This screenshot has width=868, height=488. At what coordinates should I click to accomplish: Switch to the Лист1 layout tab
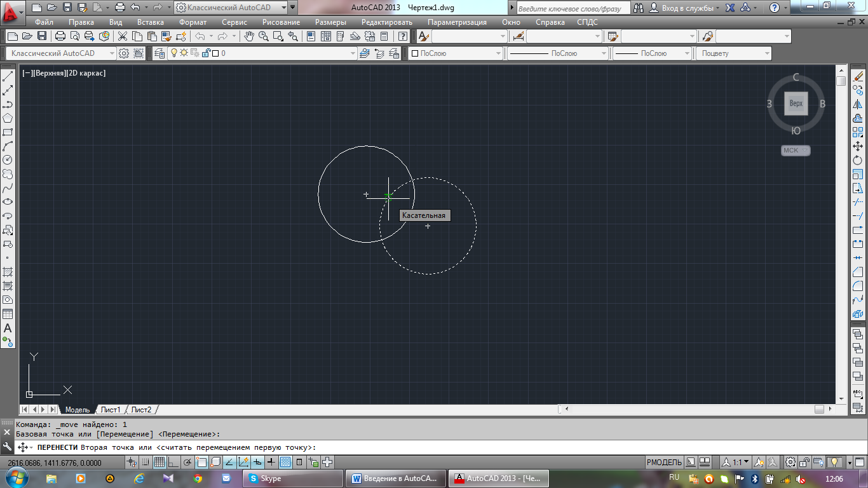[x=111, y=410]
